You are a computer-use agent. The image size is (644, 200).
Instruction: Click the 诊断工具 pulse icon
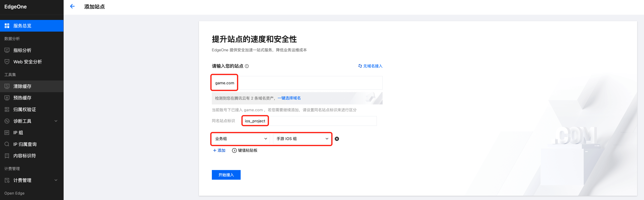click(x=7, y=121)
